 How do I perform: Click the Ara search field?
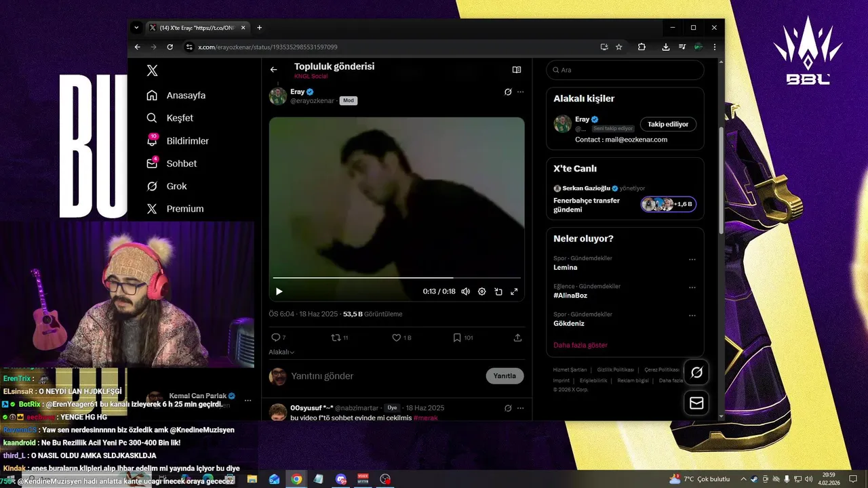tap(625, 70)
